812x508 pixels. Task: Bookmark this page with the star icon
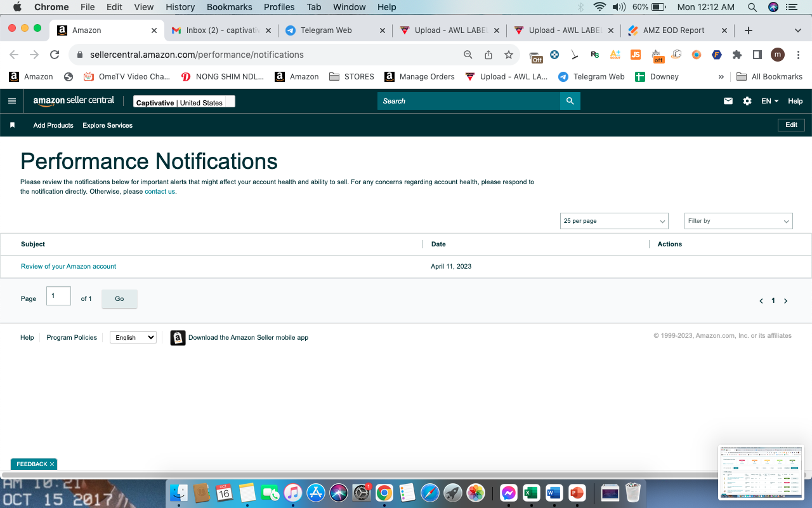(509, 55)
